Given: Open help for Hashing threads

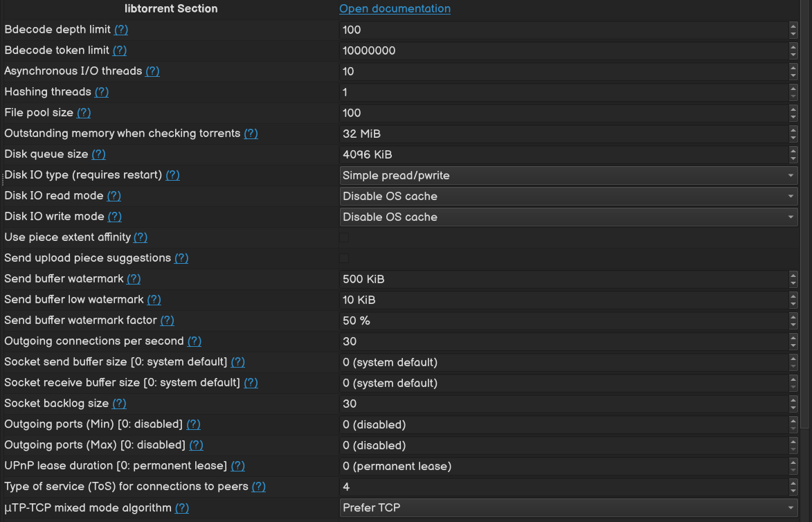Looking at the screenshot, I should coord(102,91).
